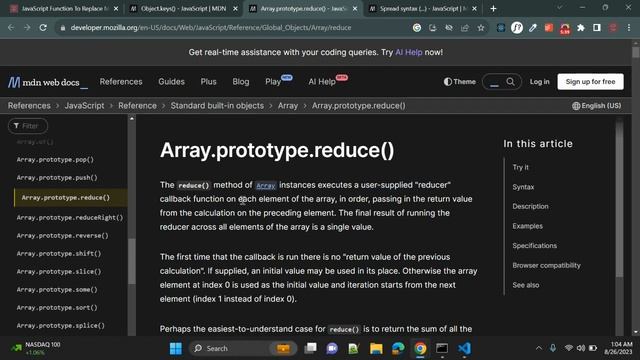
Task: Open a new browser tab
Action: click(x=493, y=9)
